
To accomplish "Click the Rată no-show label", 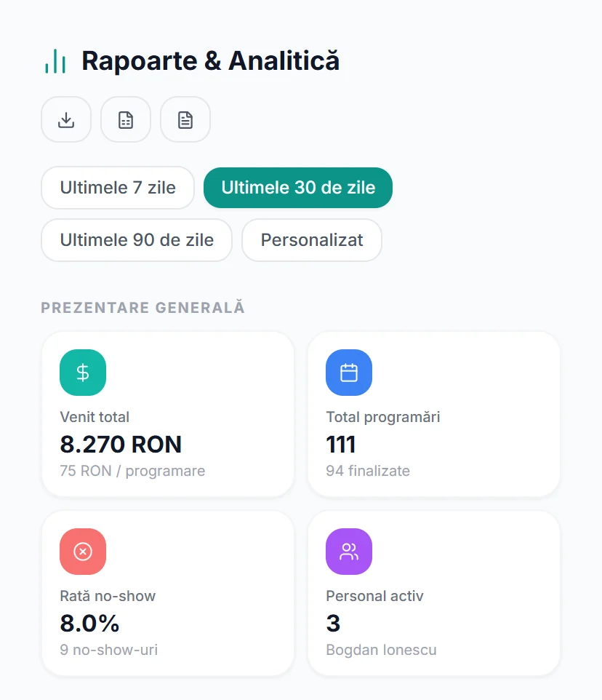I will (x=108, y=596).
